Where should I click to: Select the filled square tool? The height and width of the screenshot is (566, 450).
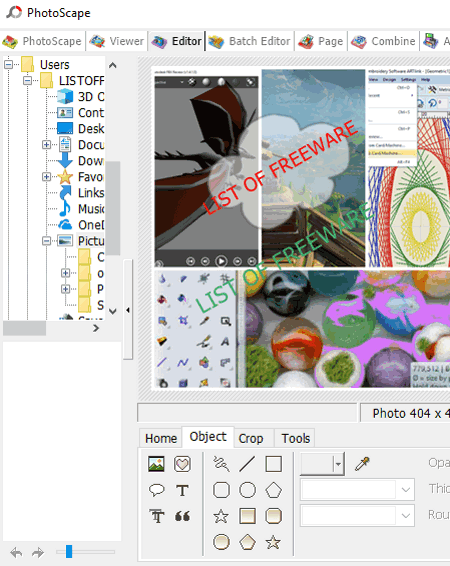(248, 516)
